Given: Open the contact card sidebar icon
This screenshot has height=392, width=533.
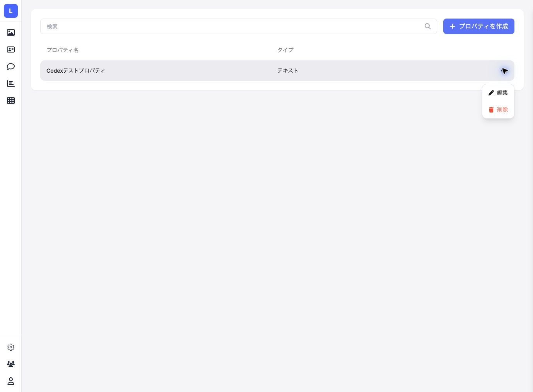Looking at the screenshot, I should click(x=11, y=49).
